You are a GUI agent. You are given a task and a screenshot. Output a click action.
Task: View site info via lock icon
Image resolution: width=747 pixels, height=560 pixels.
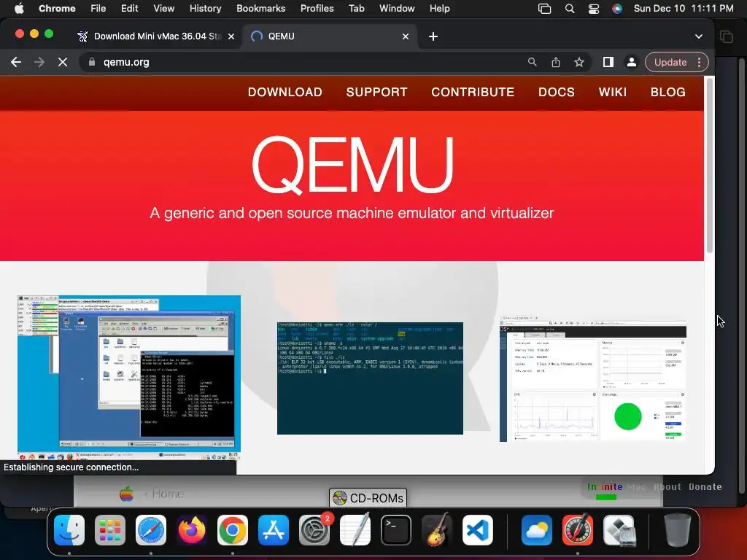click(92, 62)
